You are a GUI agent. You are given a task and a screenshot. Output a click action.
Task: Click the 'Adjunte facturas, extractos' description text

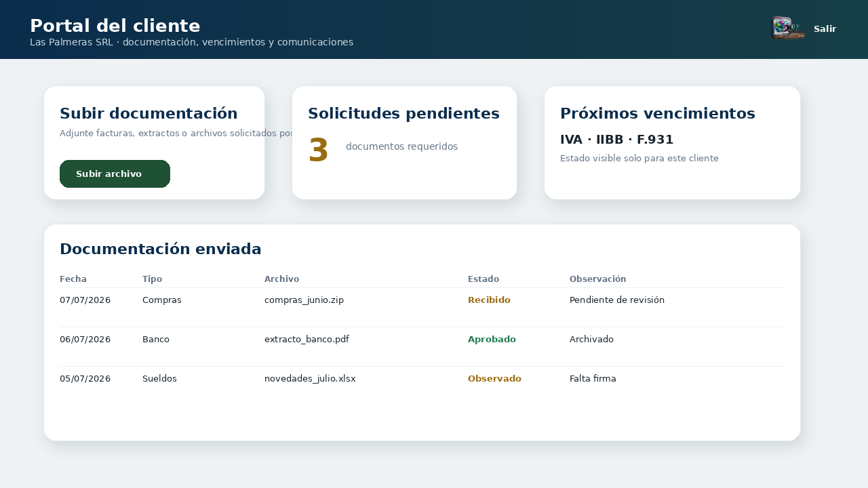coord(176,134)
